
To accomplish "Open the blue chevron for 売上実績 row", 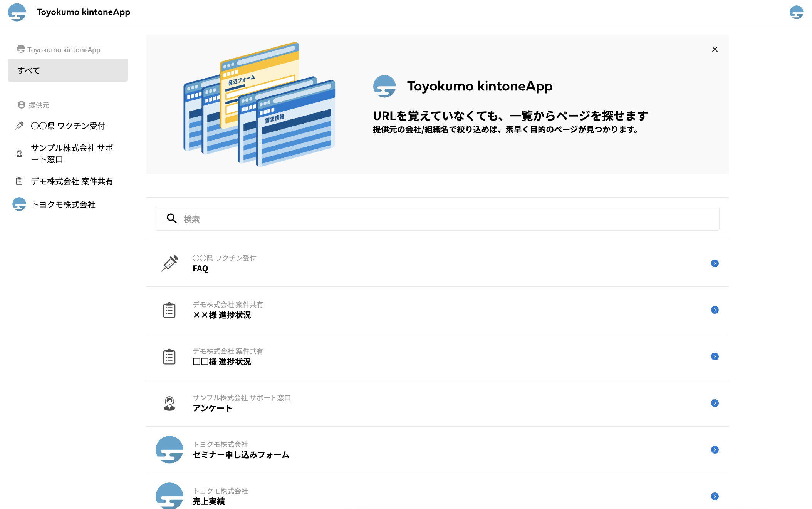I will point(715,496).
